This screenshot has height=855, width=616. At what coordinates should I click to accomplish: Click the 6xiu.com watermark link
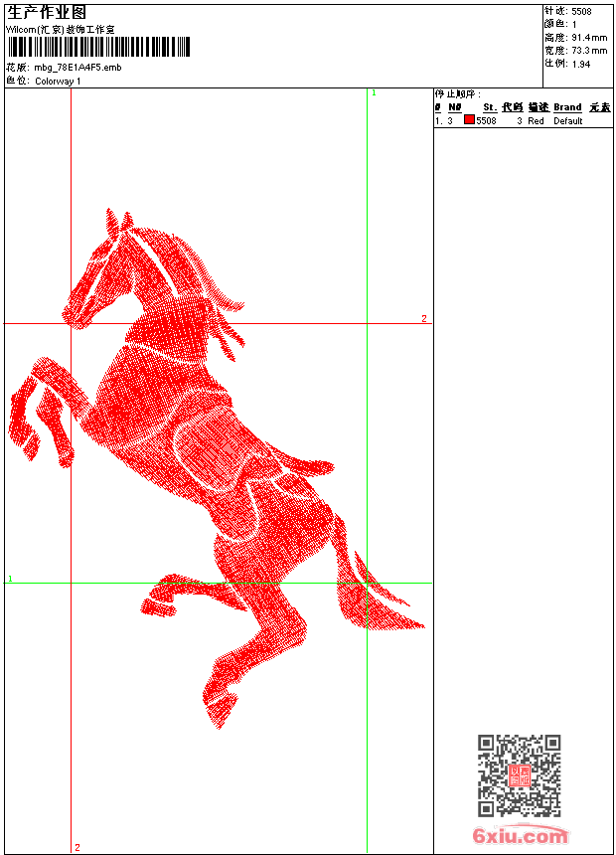pos(521,836)
